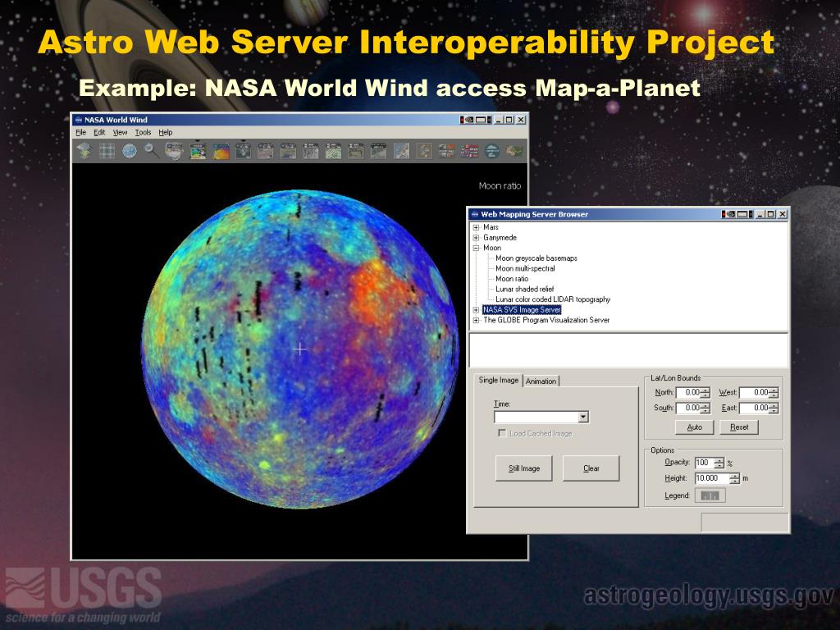Click the West value field
The width and height of the screenshot is (840, 630).
tap(755, 393)
